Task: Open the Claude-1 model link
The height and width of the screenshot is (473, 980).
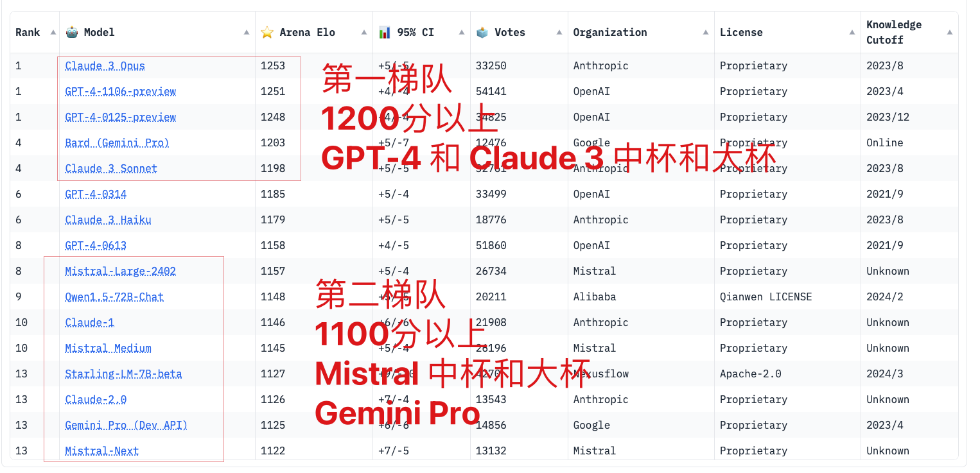Action: pyautogui.click(x=90, y=322)
